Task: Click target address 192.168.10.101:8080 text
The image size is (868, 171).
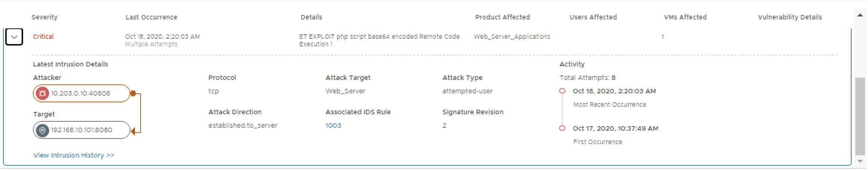Action: tap(81, 130)
